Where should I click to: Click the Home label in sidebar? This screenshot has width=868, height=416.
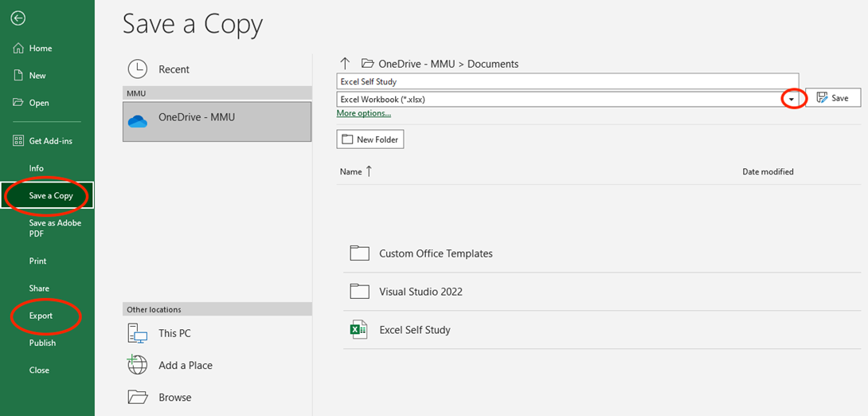pyautogui.click(x=41, y=48)
